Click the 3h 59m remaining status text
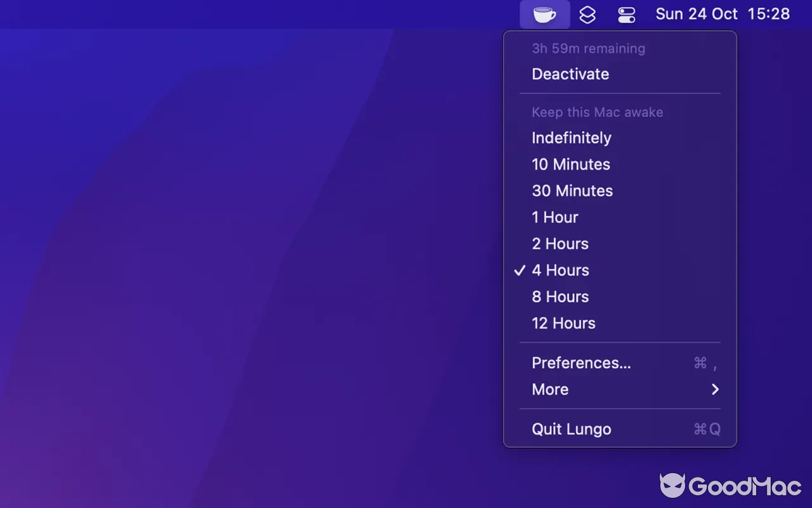The width and height of the screenshot is (812, 508). (x=588, y=48)
